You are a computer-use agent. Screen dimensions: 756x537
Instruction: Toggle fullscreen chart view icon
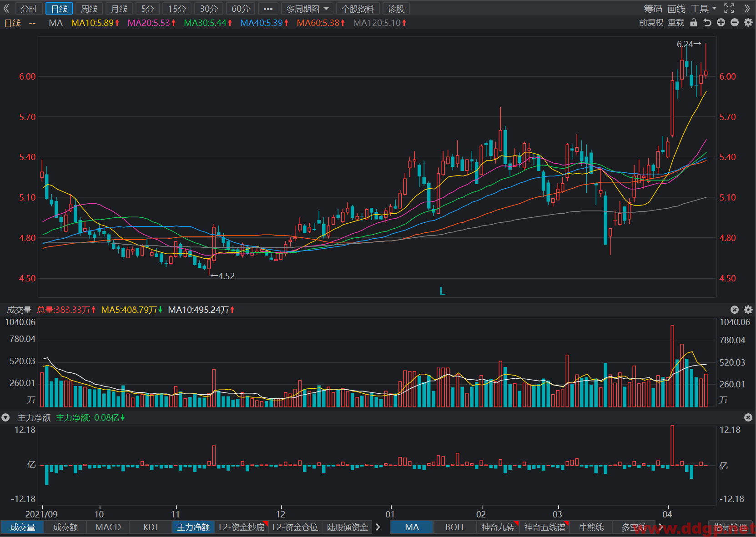click(729, 9)
